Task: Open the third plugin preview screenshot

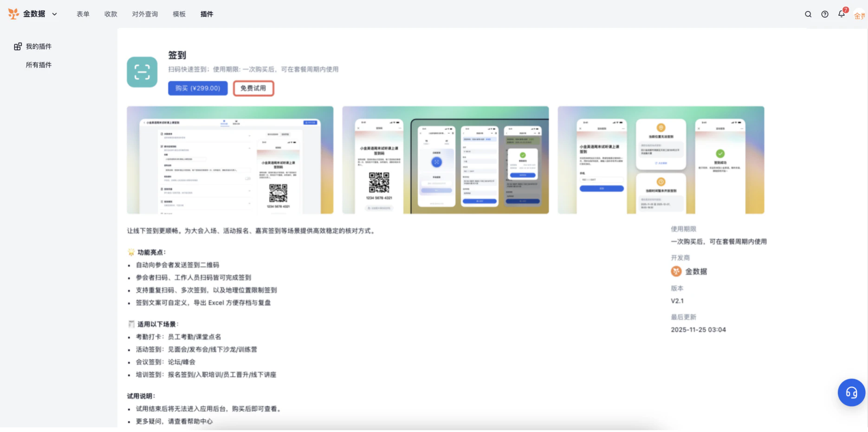Action: (661, 160)
